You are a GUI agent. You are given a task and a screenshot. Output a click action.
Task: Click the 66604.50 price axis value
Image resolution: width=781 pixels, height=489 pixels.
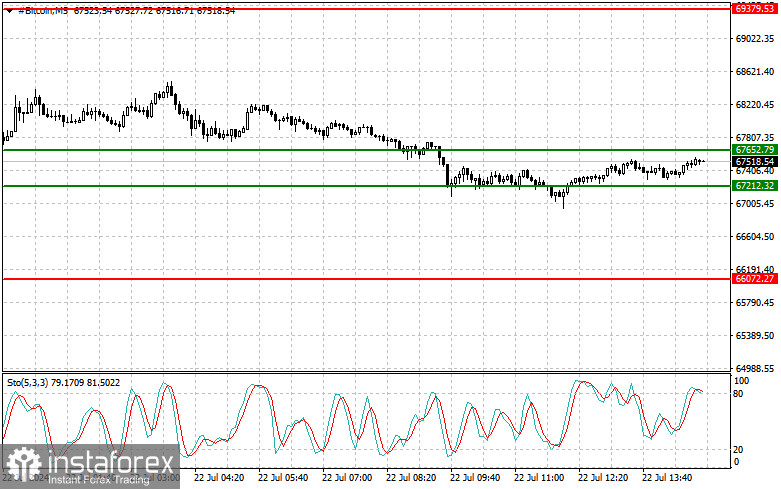755,237
